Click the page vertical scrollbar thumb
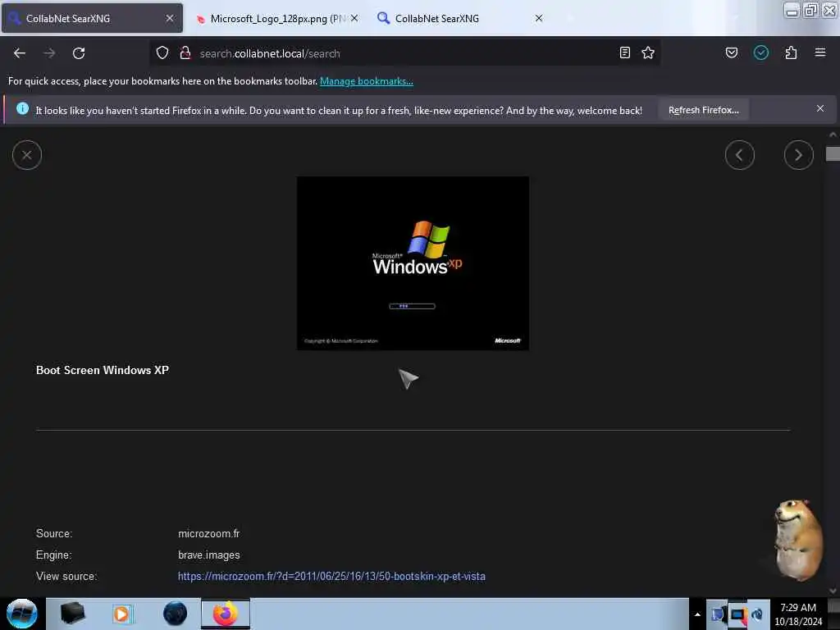 (x=833, y=153)
